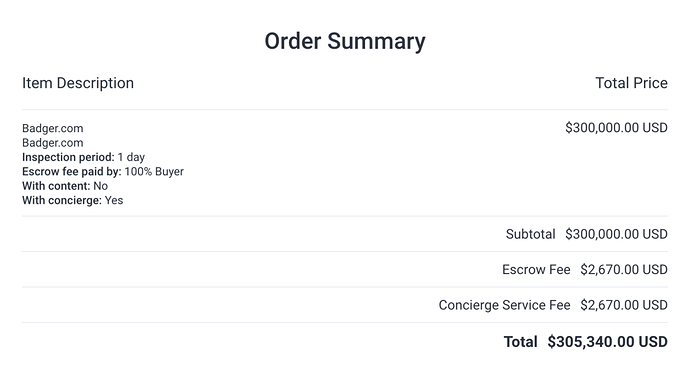Screen dimensions: 690x369
Task: Select the Concierge Service Fee amount
Action: (624, 305)
